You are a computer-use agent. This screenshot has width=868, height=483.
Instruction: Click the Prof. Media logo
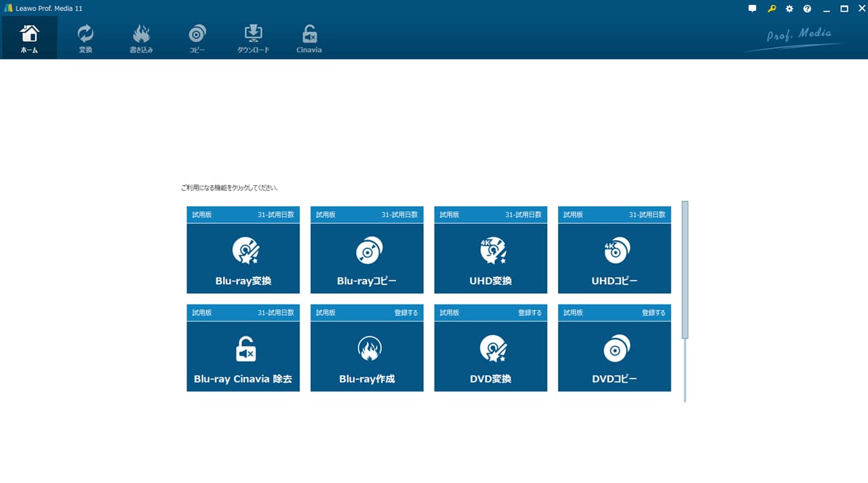coord(793,38)
